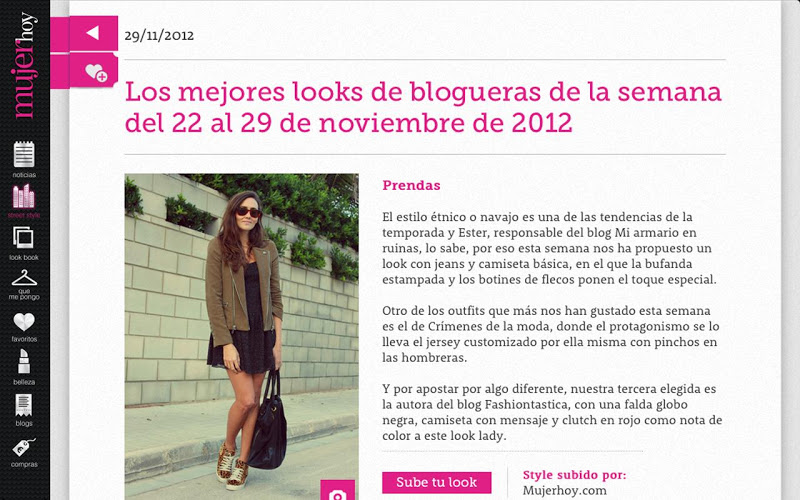The width and height of the screenshot is (800, 500).
Task: Open favoritos heart icon in sidebar
Action: (24, 321)
